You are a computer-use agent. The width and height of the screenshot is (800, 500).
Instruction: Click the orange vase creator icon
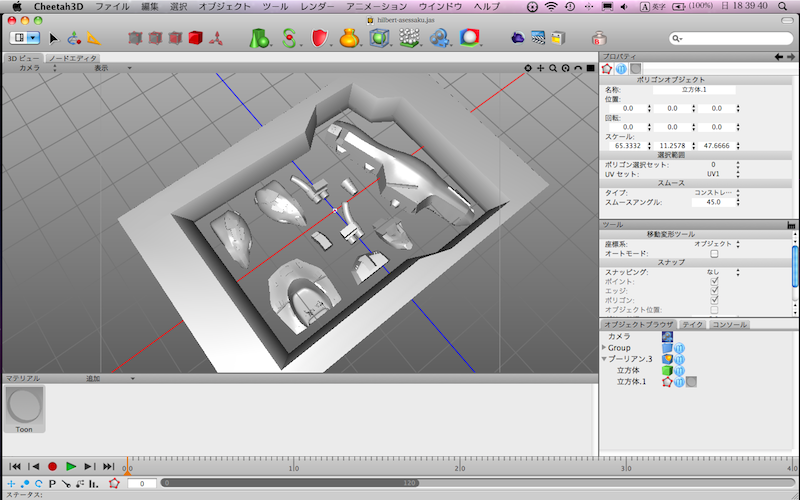349,38
